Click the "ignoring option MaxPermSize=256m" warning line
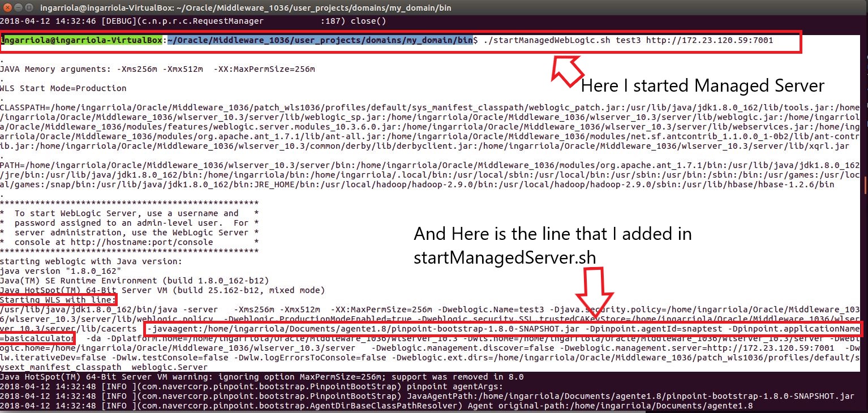The height and width of the screenshot is (413, 868). coord(262,377)
